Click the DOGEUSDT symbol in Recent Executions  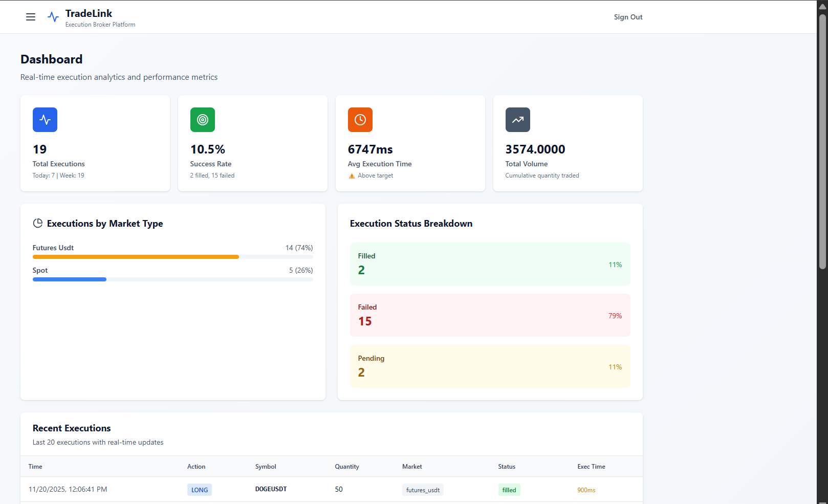click(271, 489)
